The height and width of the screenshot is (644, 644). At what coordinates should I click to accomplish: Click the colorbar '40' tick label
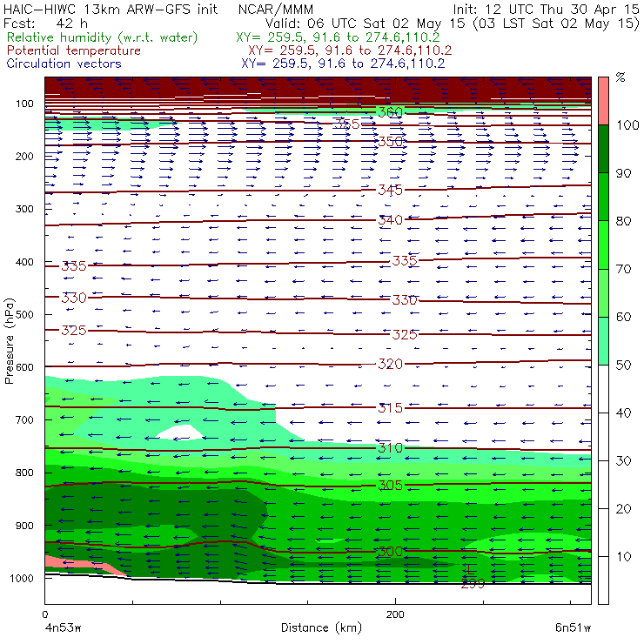(623, 413)
